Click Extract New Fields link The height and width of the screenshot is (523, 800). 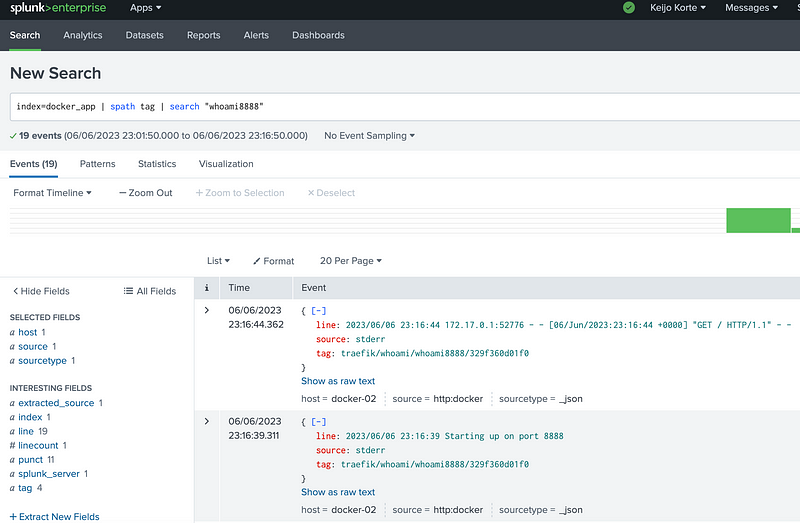click(x=54, y=516)
